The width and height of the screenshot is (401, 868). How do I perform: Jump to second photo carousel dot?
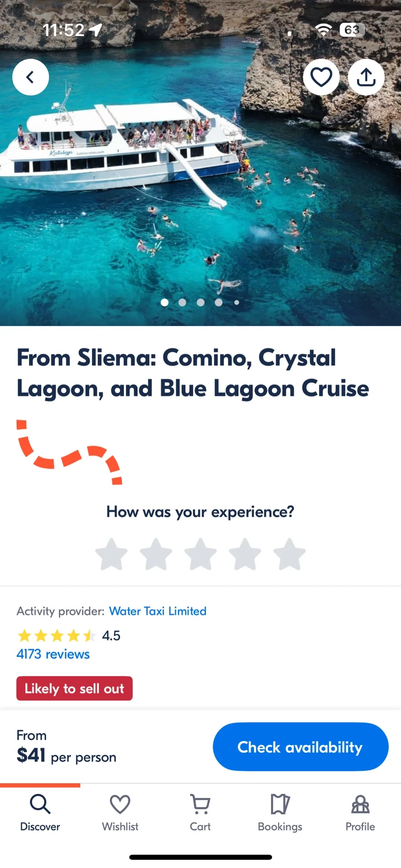point(182,302)
